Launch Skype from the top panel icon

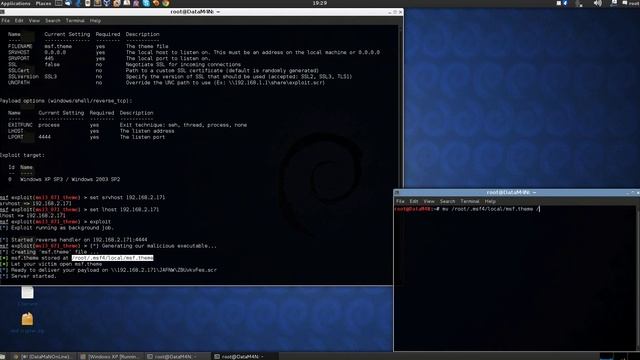(146, 3)
